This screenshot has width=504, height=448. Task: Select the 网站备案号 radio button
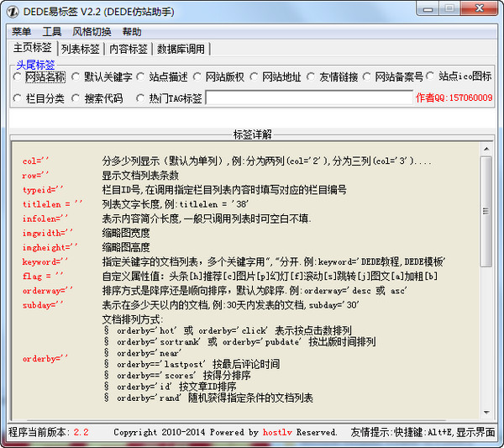pyautogui.click(x=367, y=76)
